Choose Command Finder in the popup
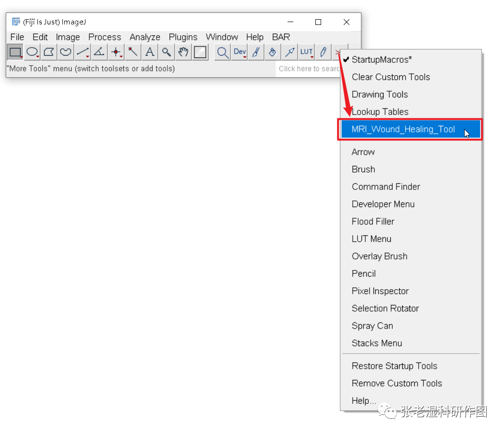Image resolution: width=504 pixels, height=434 pixels. pyautogui.click(x=411, y=187)
